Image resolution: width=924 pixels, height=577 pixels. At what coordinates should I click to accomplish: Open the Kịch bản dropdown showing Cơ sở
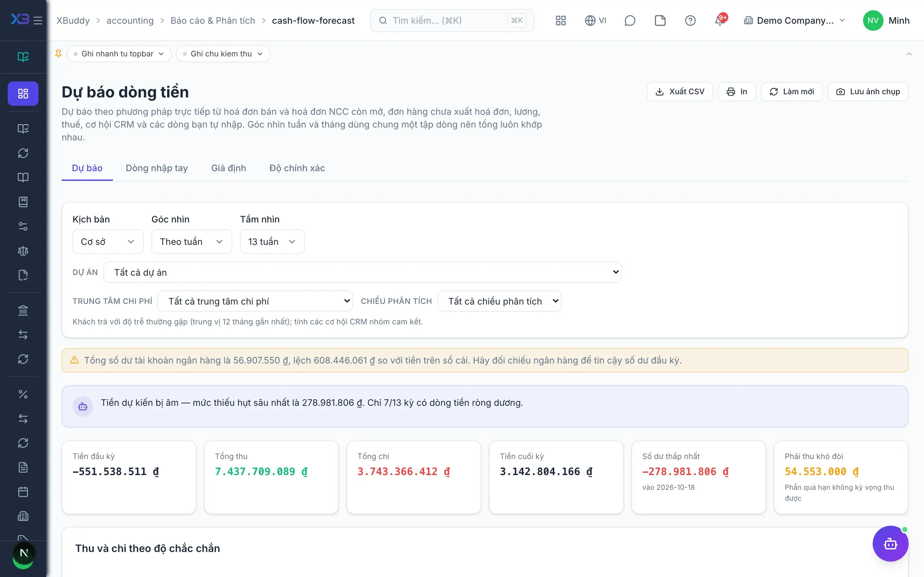click(x=108, y=242)
